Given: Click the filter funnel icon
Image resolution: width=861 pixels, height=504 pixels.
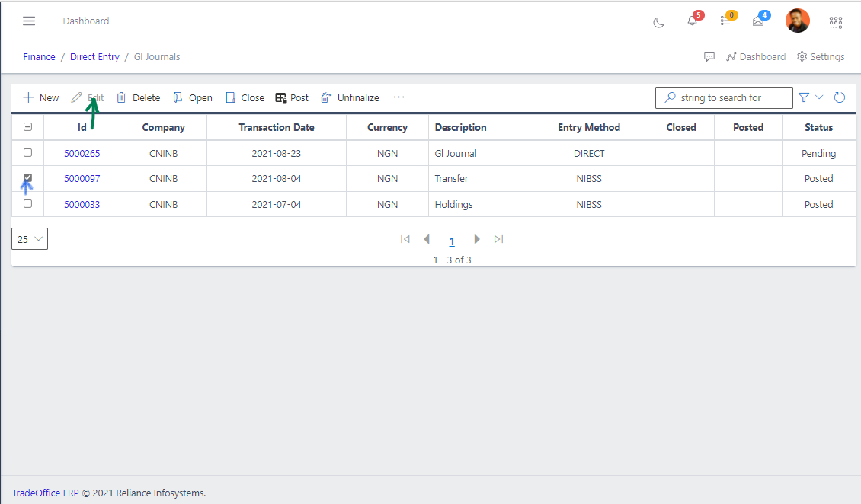Looking at the screenshot, I should click(x=804, y=97).
